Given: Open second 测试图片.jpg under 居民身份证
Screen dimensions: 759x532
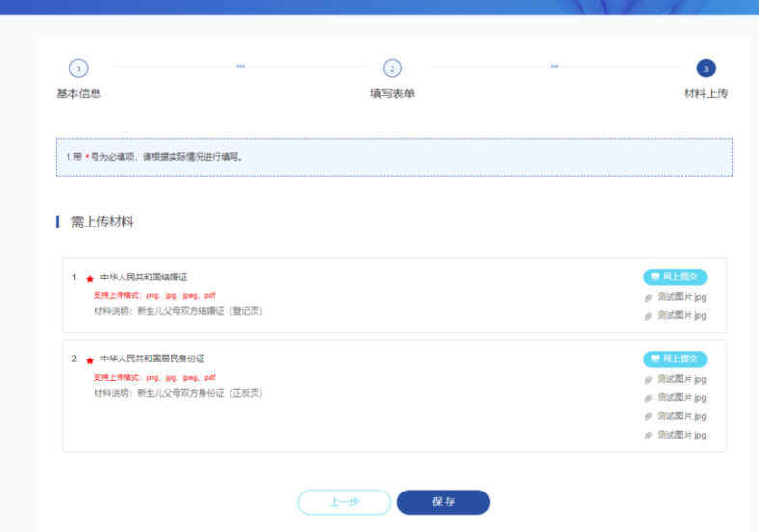Looking at the screenshot, I should (x=681, y=397).
